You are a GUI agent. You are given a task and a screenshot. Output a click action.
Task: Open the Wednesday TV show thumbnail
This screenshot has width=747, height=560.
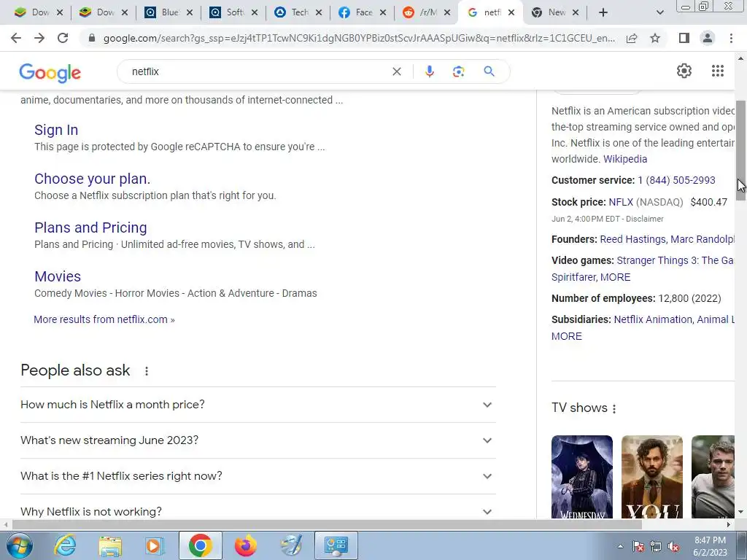click(581, 477)
